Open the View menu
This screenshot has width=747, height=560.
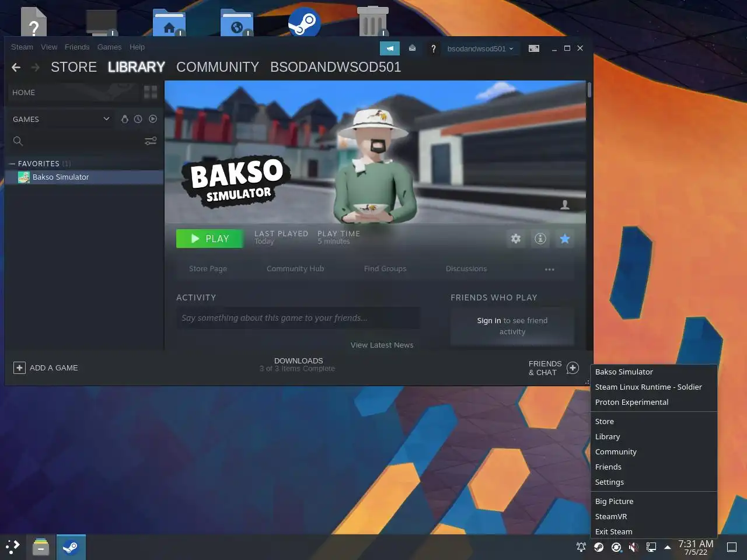[x=49, y=47]
